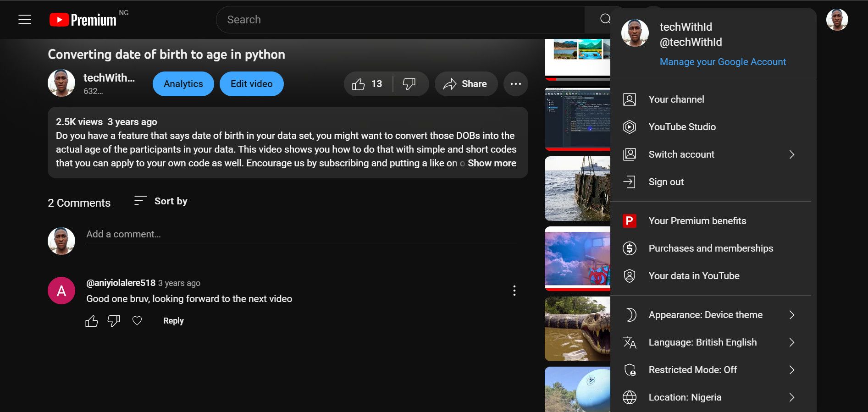868x412 pixels.
Task: Click commenter avatar letter A
Action: pyautogui.click(x=61, y=291)
